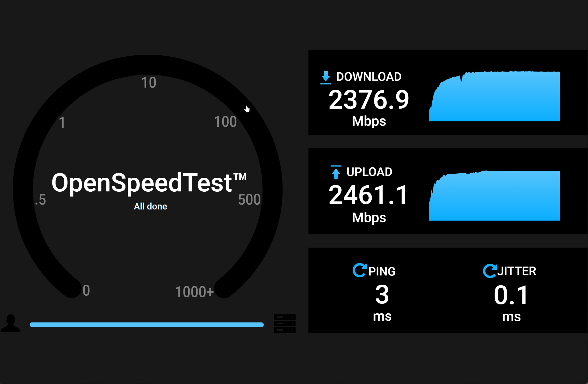This screenshot has height=384, width=588.
Task: Click the 1000+ gauge label
Action: (x=194, y=292)
